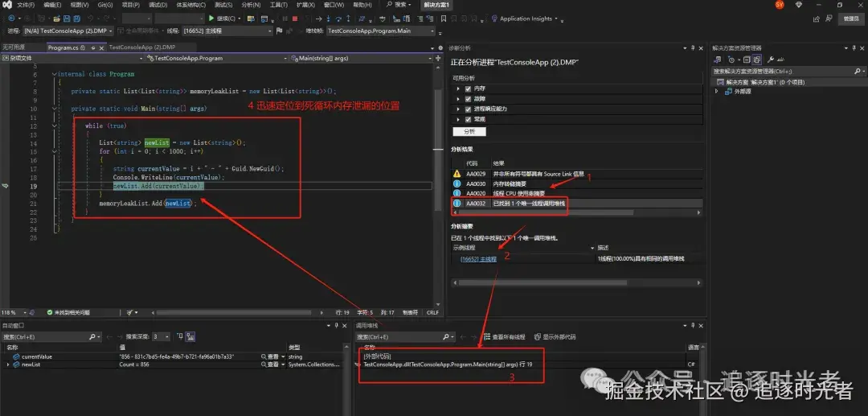Expand the newList variable in Autos
This screenshot has width=868, height=416.
(x=7, y=365)
